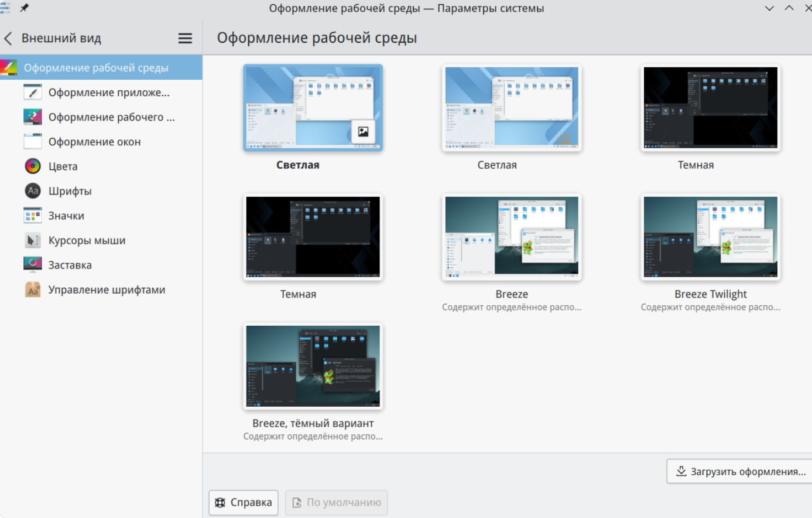
Task: Open the hamburger menu in sidebar header
Action: click(x=185, y=38)
